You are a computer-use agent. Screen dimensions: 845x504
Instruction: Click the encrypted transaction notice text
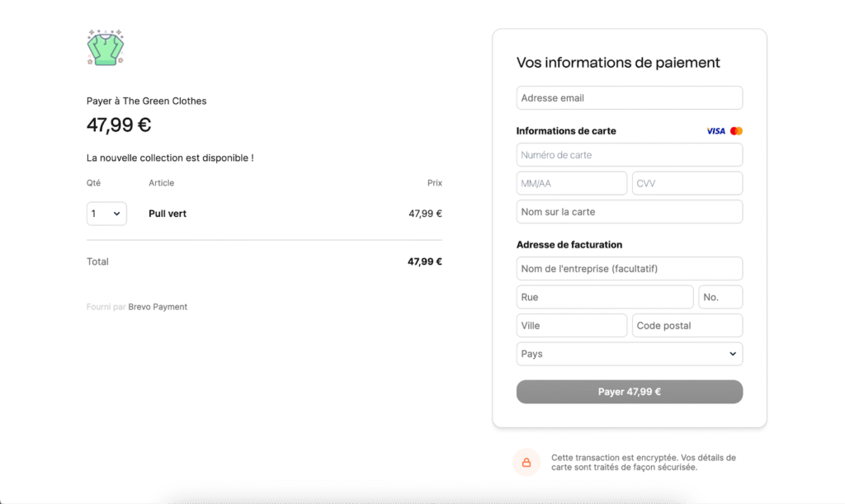(644, 462)
